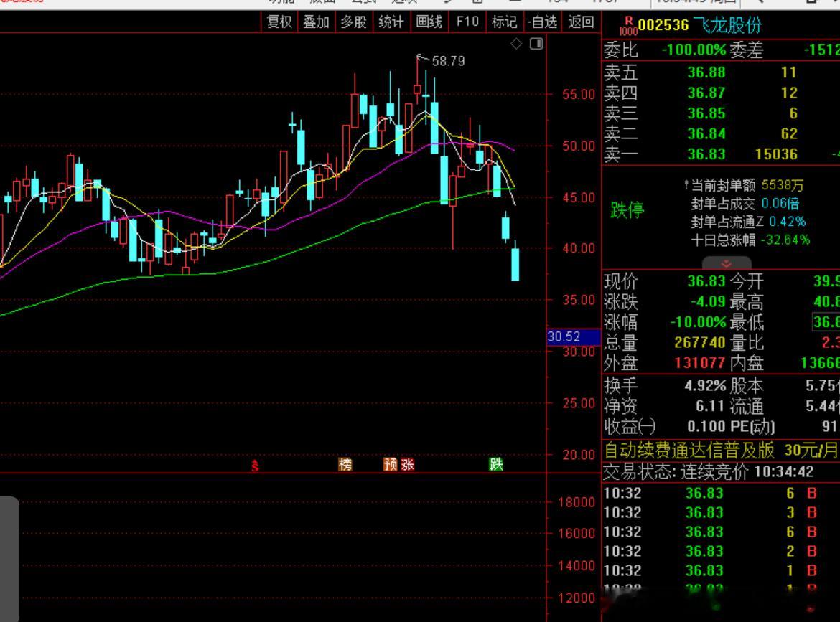Click the 10:32 trade row with volume 3
This screenshot has height=622, width=840.
tap(710, 512)
